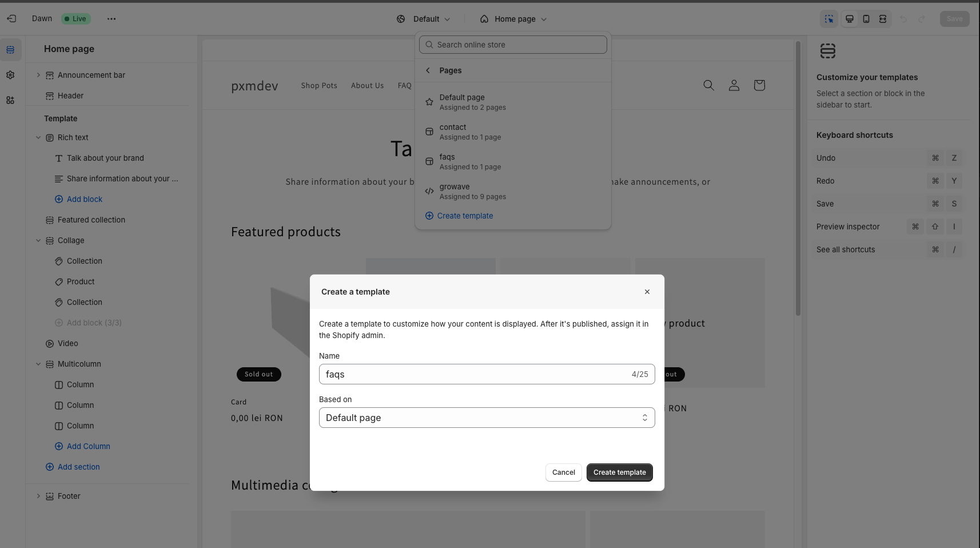Click See all shortcuts row
The height and width of the screenshot is (548, 980).
click(889, 249)
